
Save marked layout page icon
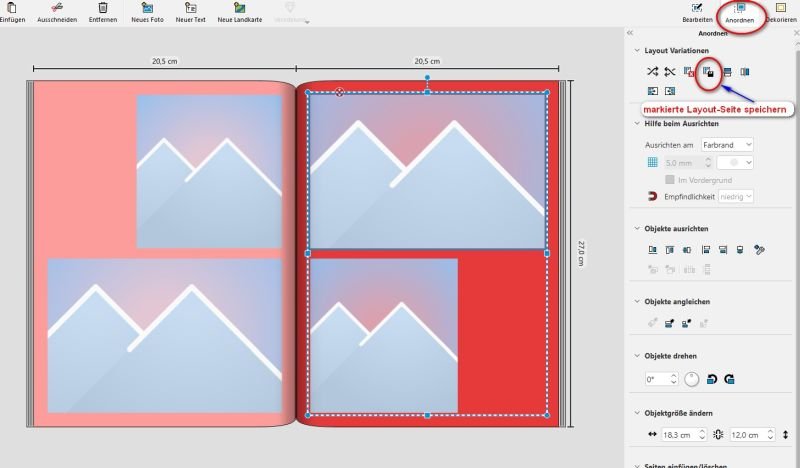pos(708,72)
